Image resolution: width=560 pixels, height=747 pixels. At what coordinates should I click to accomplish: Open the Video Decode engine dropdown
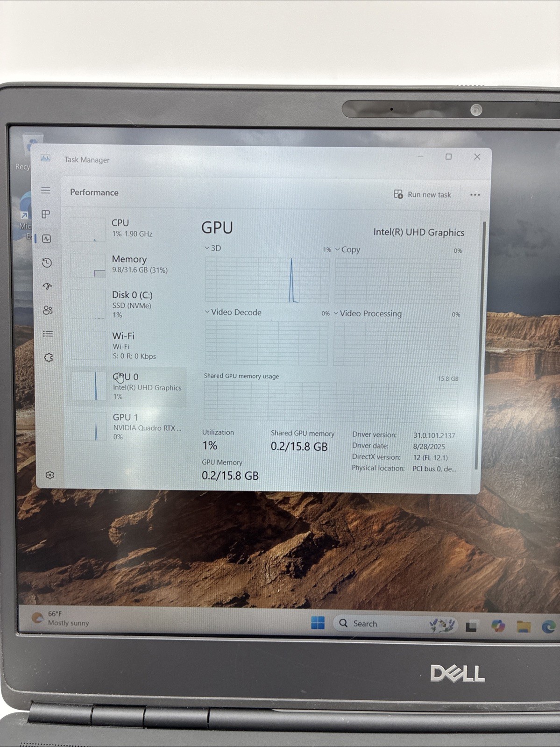[x=233, y=312]
